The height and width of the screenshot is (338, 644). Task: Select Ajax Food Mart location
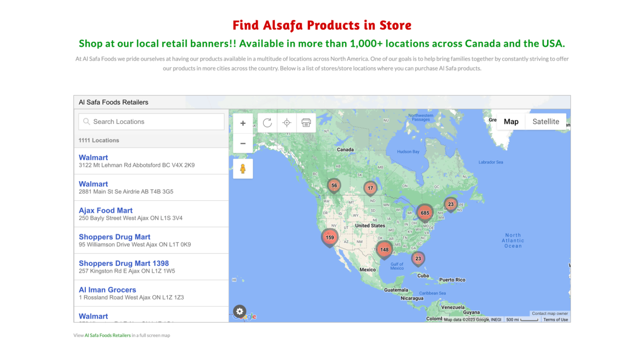click(106, 210)
